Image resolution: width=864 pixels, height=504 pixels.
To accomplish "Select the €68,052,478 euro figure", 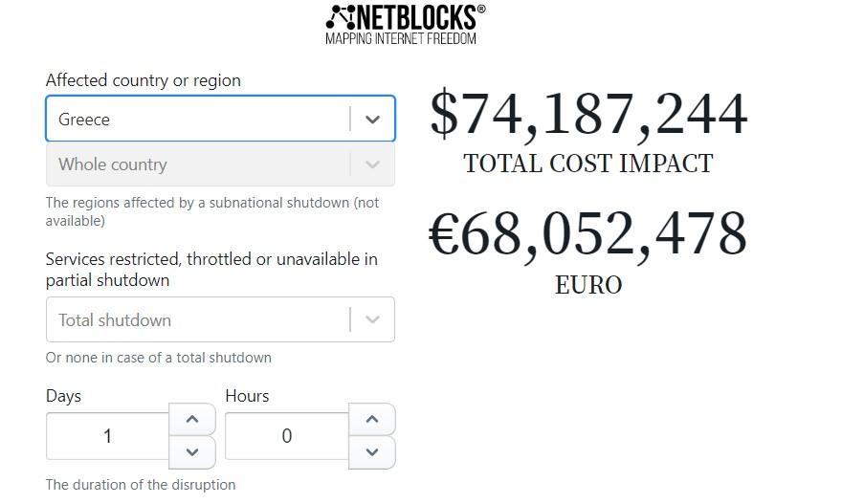I will pos(587,233).
